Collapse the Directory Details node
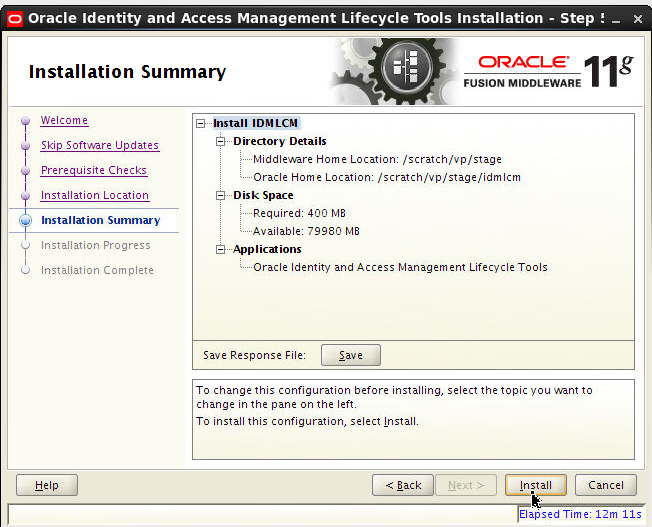652x527 pixels. (220, 142)
